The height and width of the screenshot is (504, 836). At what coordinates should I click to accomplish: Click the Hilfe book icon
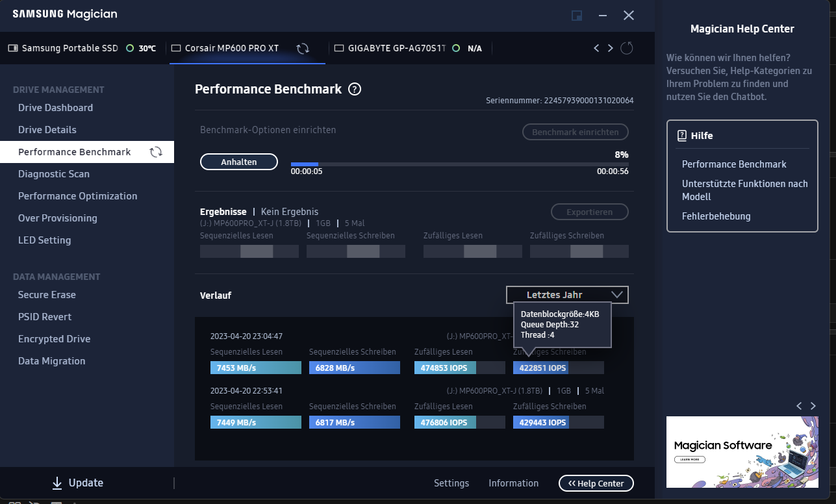pos(682,136)
